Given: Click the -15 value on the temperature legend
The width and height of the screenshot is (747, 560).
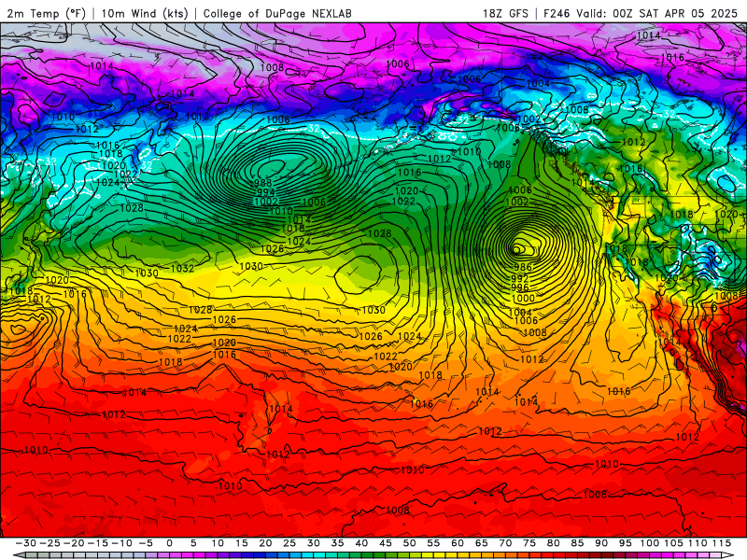Looking at the screenshot, I should click(98, 543).
